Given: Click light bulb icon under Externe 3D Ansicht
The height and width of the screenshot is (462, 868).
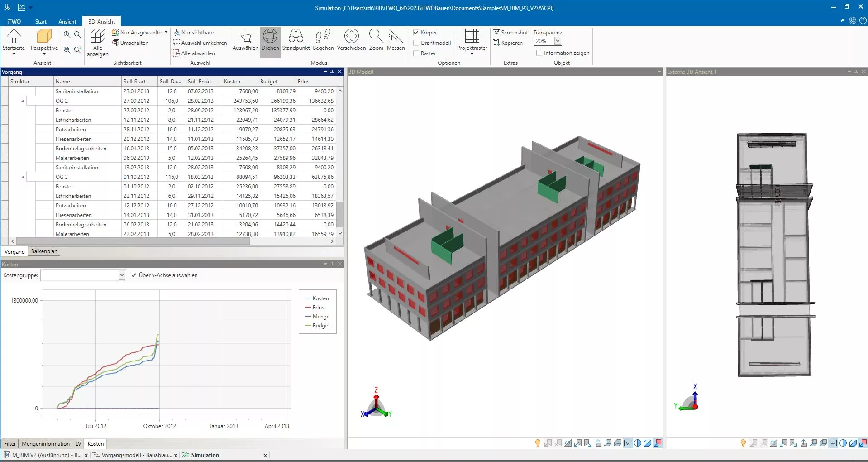Looking at the screenshot, I should pyautogui.click(x=743, y=443).
